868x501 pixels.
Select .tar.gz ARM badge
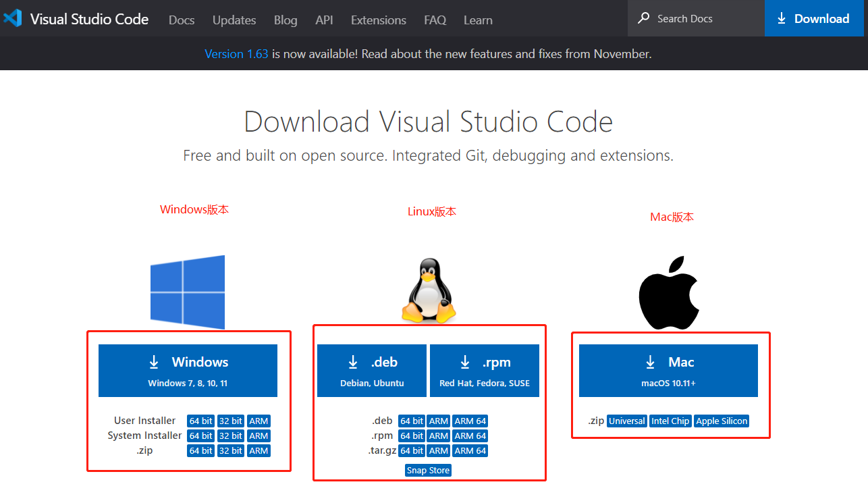(439, 451)
